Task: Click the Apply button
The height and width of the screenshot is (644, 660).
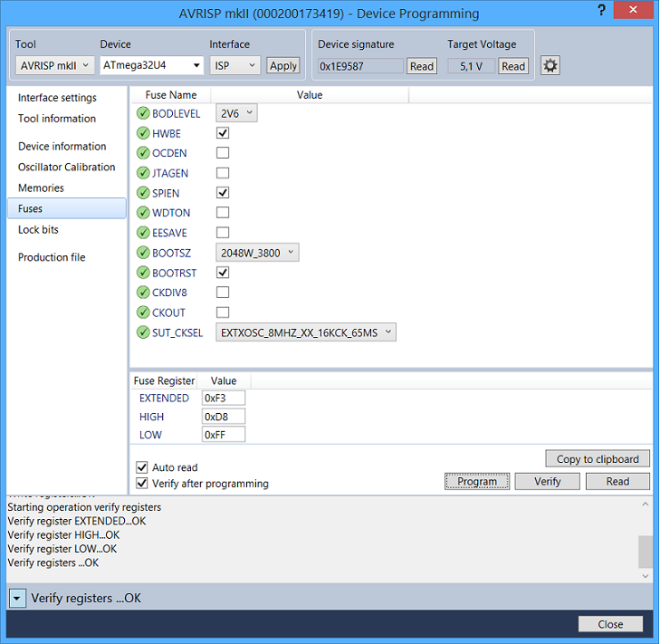Action: click(x=283, y=66)
